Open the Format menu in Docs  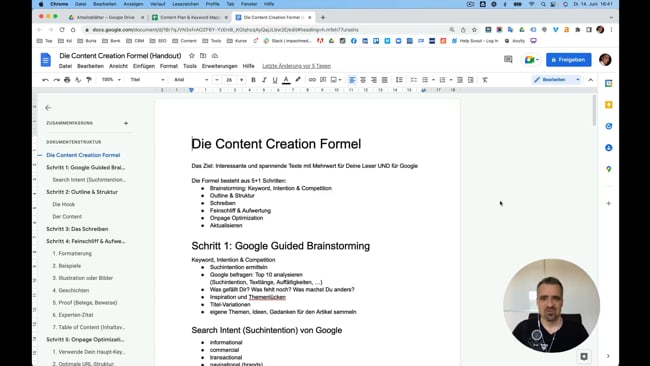pos(169,66)
